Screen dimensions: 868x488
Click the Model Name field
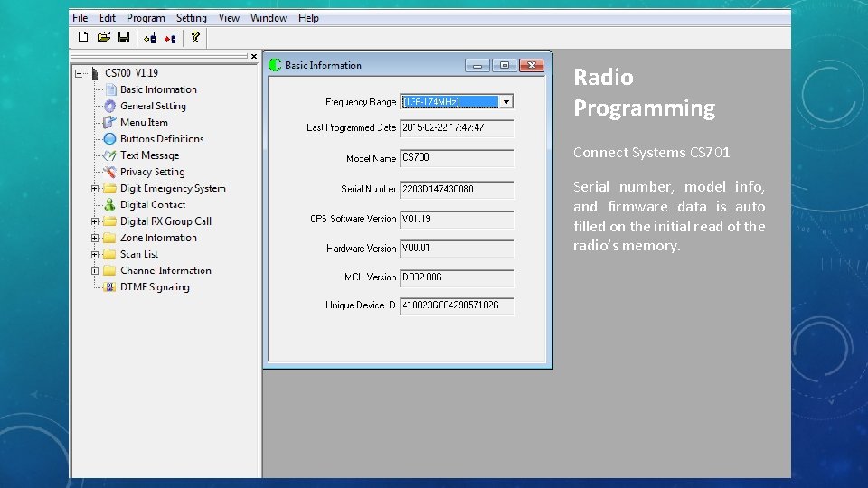458,157
